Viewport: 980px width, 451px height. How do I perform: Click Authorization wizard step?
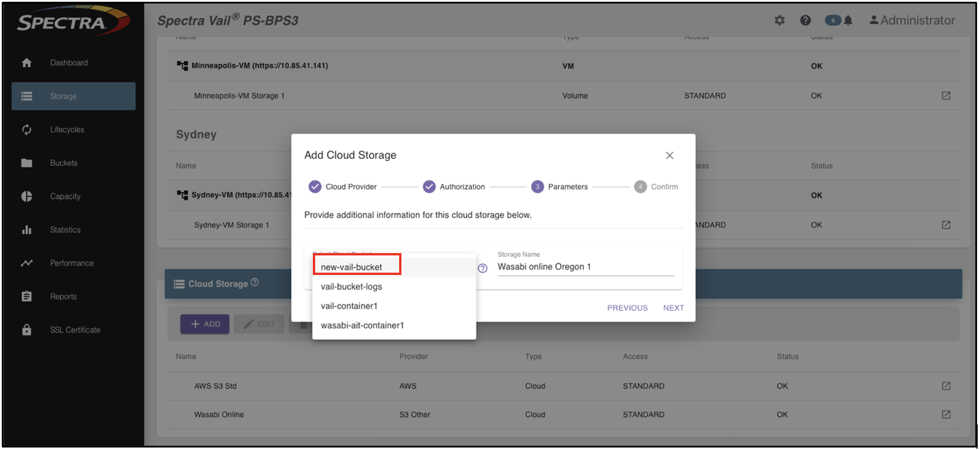click(x=454, y=186)
